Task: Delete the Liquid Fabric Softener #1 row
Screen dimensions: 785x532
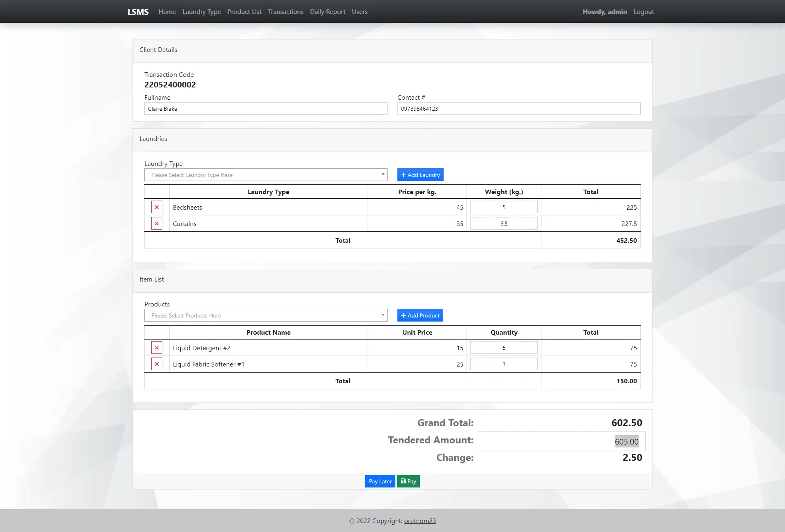Action: pyautogui.click(x=157, y=364)
